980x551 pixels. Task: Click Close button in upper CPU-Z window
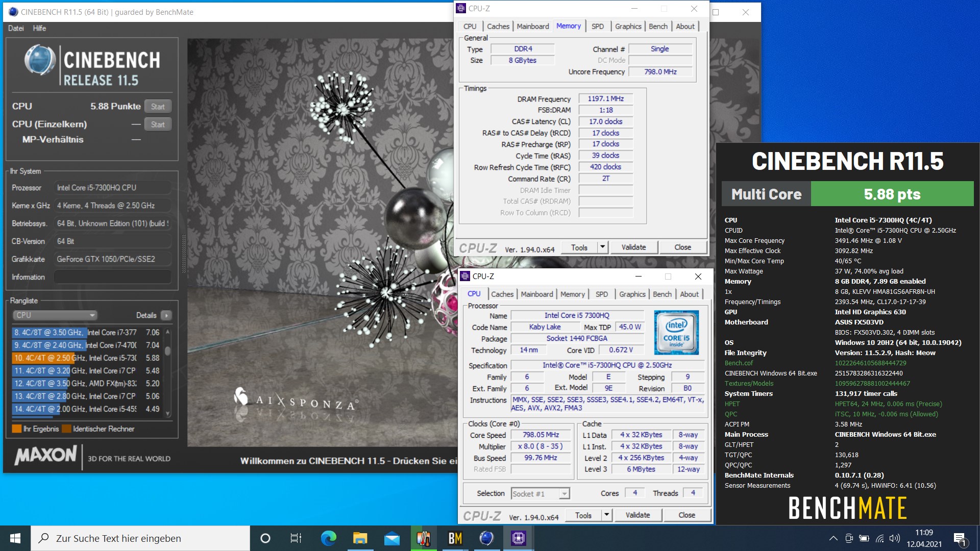[x=682, y=247]
